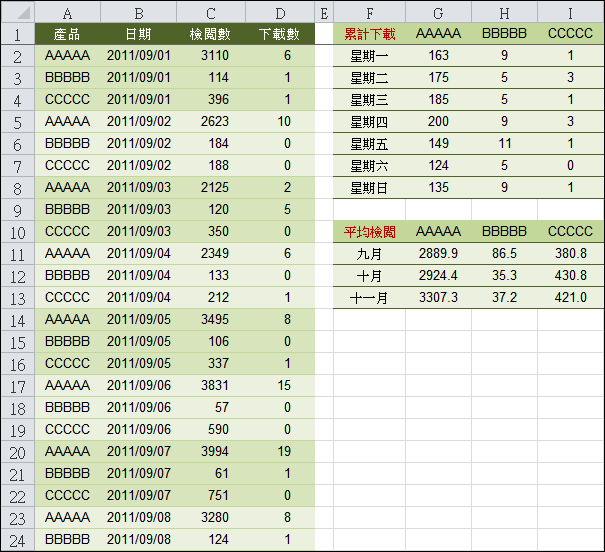The image size is (605, 552).
Task: Click the 星期五 row label
Action: pyautogui.click(x=370, y=143)
